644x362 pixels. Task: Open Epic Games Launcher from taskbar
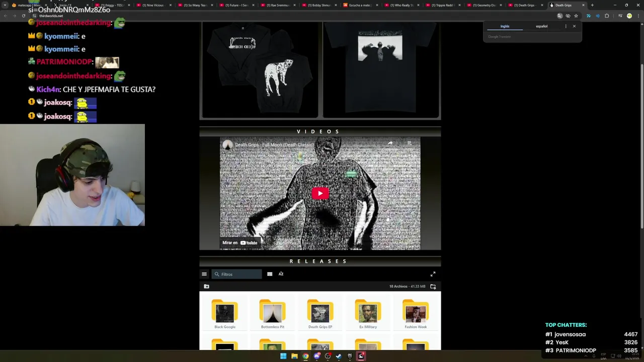click(350, 356)
